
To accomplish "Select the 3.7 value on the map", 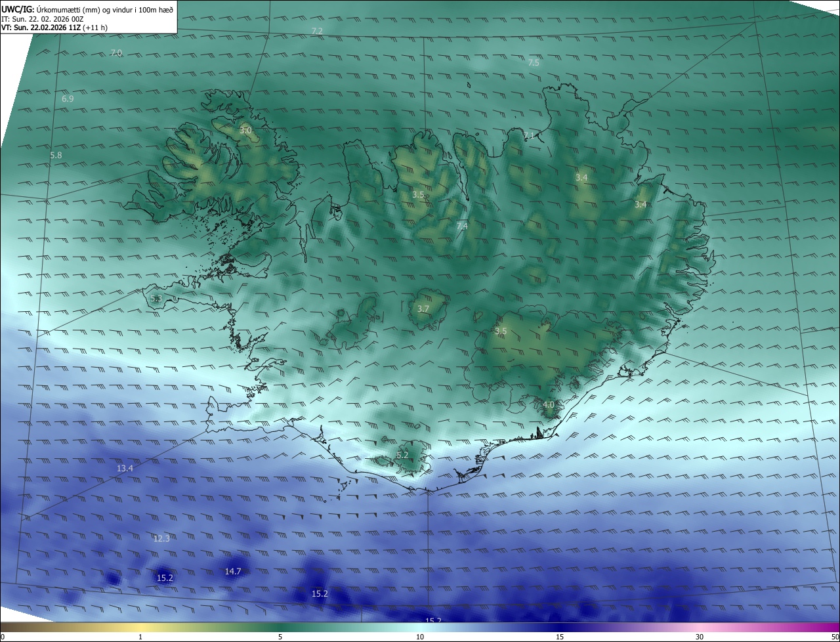I will point(423,309).
